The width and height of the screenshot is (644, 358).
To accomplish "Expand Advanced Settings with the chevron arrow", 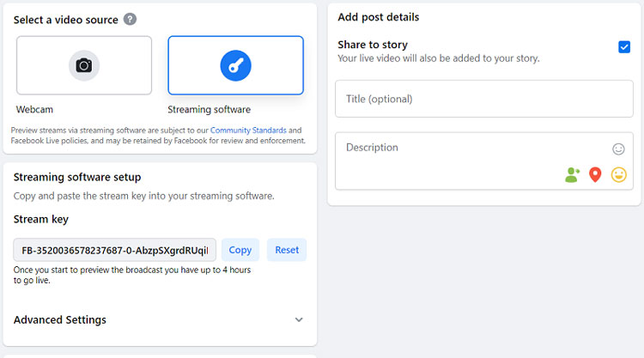I will tap(299, 319).
